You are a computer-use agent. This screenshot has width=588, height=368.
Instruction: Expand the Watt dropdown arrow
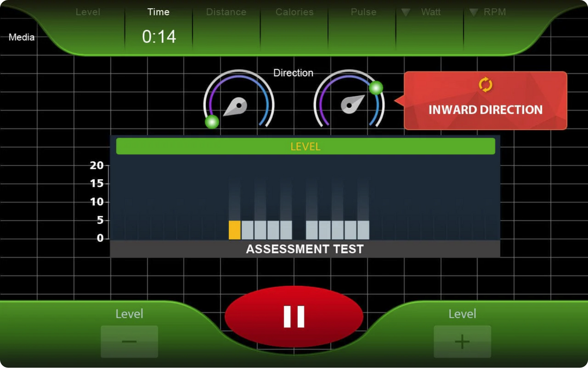pos(406,13)
